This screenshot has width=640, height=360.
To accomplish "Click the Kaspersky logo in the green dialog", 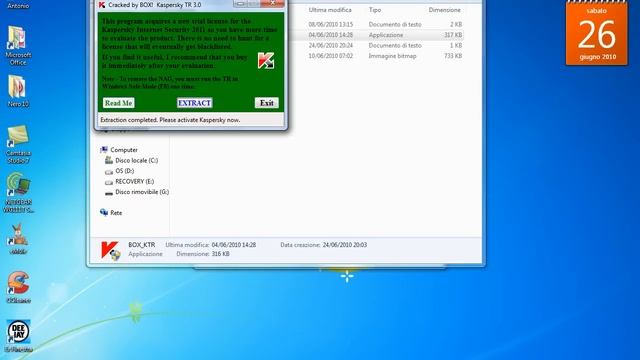I will [x=266, y=61].
